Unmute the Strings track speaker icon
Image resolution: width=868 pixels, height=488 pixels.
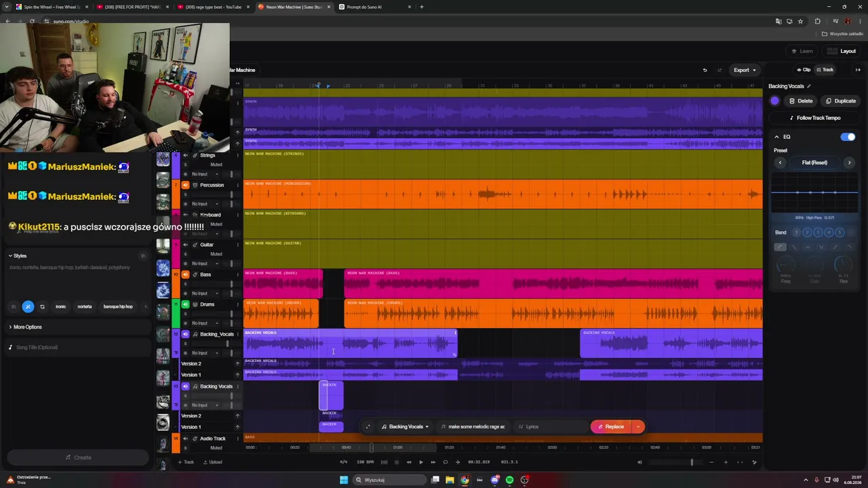pos(185,155)
